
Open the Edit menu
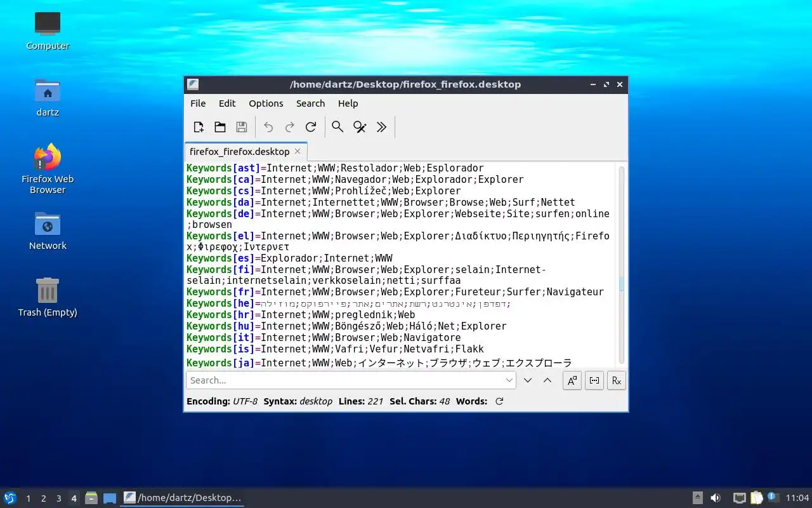(x=227, y=104)
